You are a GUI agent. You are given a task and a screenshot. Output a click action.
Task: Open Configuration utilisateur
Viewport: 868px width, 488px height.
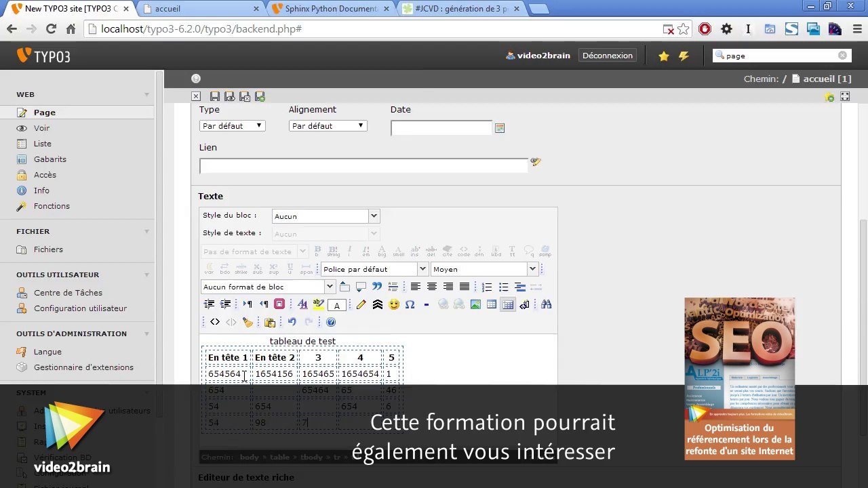(x=80, y=308)
